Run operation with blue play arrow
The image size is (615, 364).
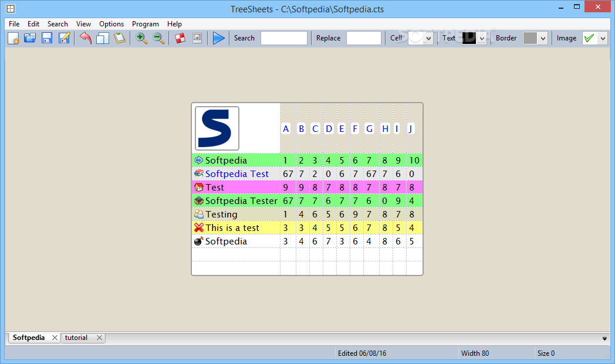click(x=218, y=38)
